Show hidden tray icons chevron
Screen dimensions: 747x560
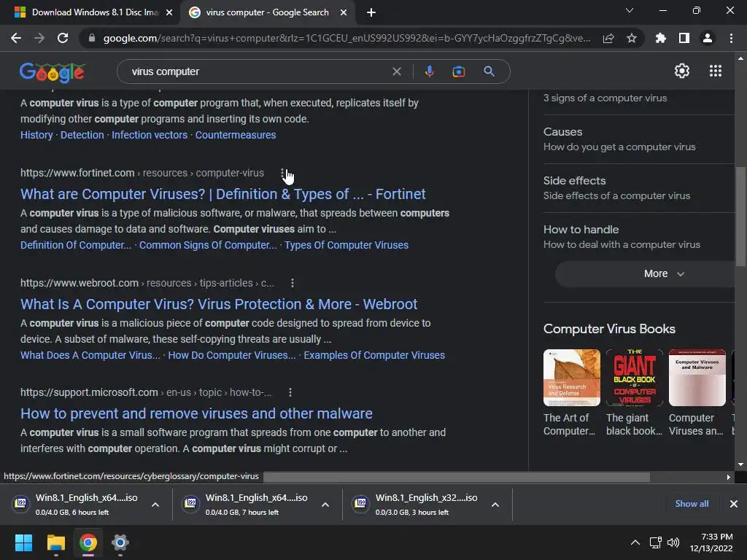pyautogui.click(x=635, y=542)
